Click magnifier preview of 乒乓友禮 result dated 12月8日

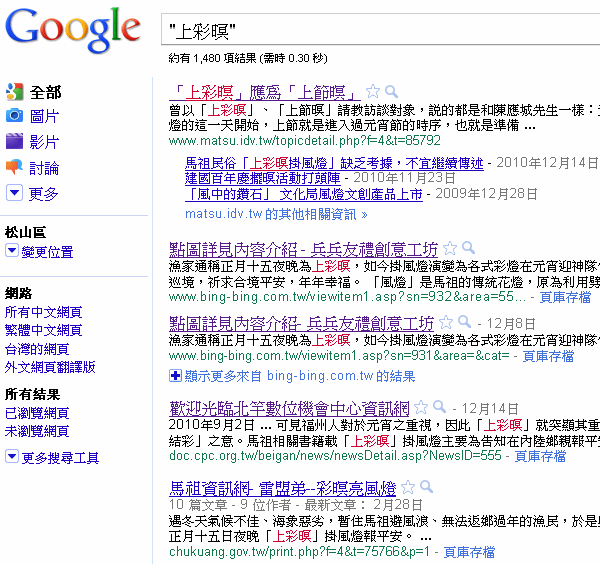465,322
